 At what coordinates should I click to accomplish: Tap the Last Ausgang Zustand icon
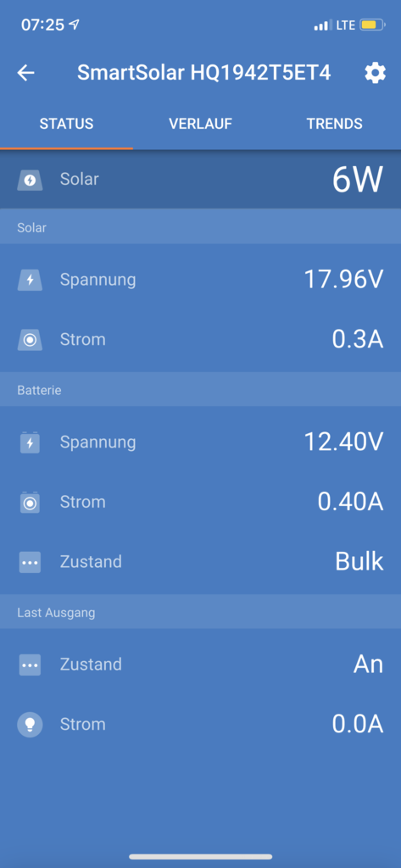(30, 665)
